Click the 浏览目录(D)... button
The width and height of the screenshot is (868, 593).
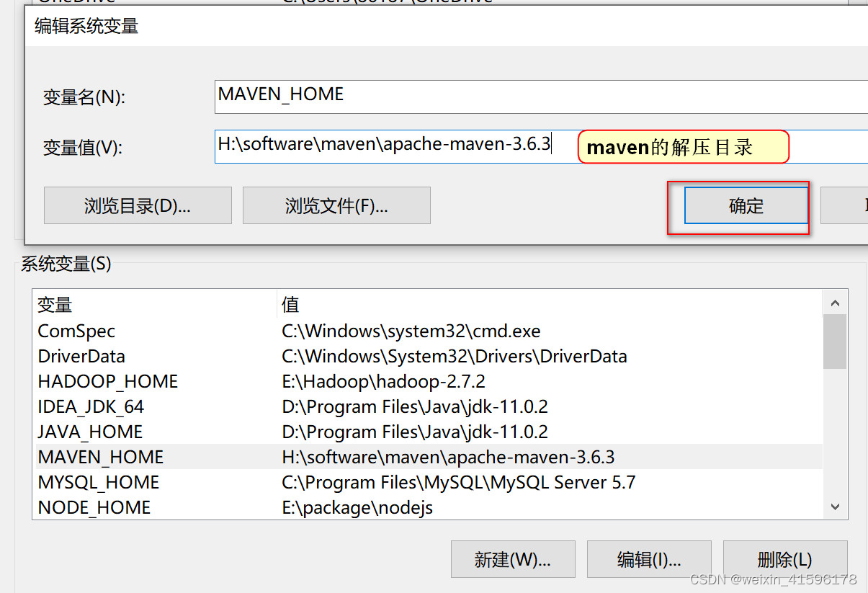pos(138,205)
